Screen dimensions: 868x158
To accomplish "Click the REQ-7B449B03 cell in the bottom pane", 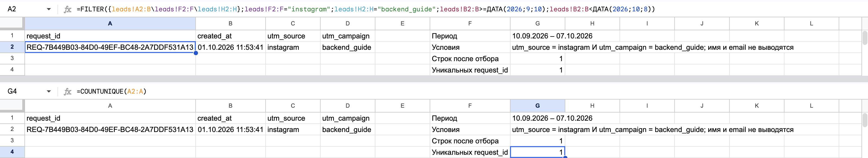I will (110, 130).
